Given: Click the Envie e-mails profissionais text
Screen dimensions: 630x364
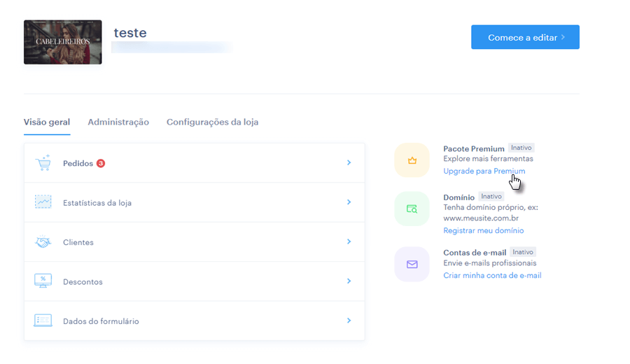Looking at the screenshot, I should (x=490, y=263).
